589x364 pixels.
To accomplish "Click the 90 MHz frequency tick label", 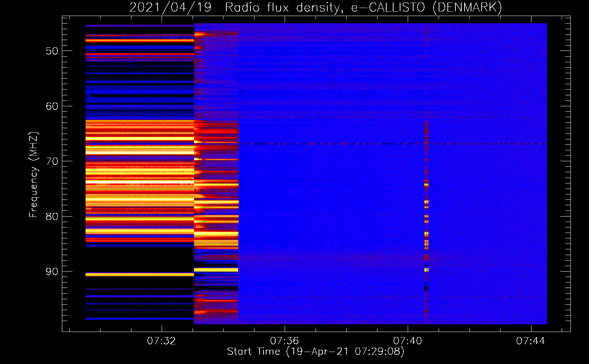I will tap(52, 272).
